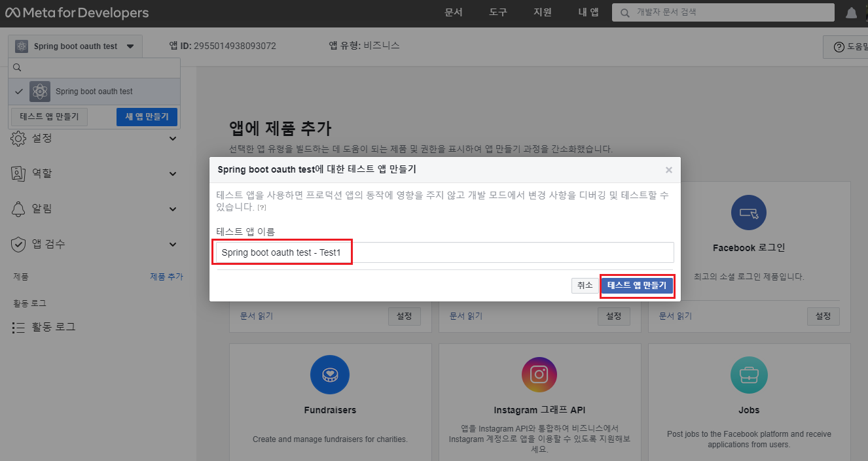Click the settings gear icon in sidebar
The width and height of the screenshot is (868, 461).
tap(18, 138)
